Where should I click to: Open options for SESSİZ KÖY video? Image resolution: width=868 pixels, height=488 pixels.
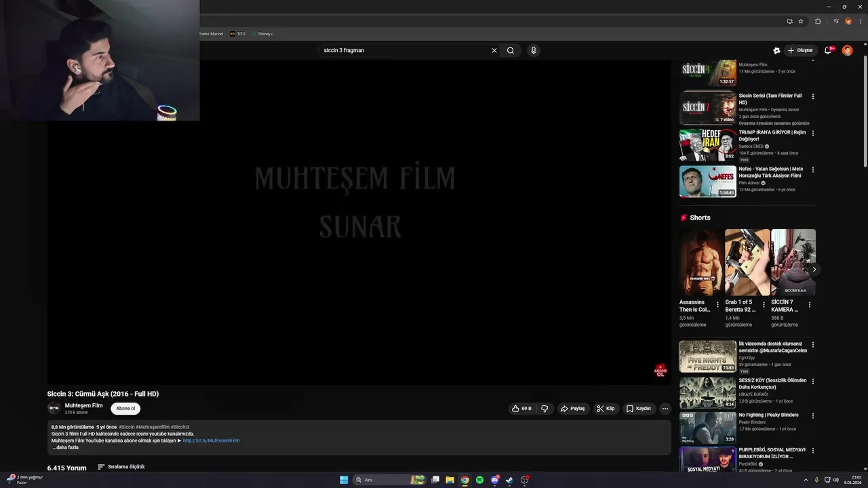point(813,382)
